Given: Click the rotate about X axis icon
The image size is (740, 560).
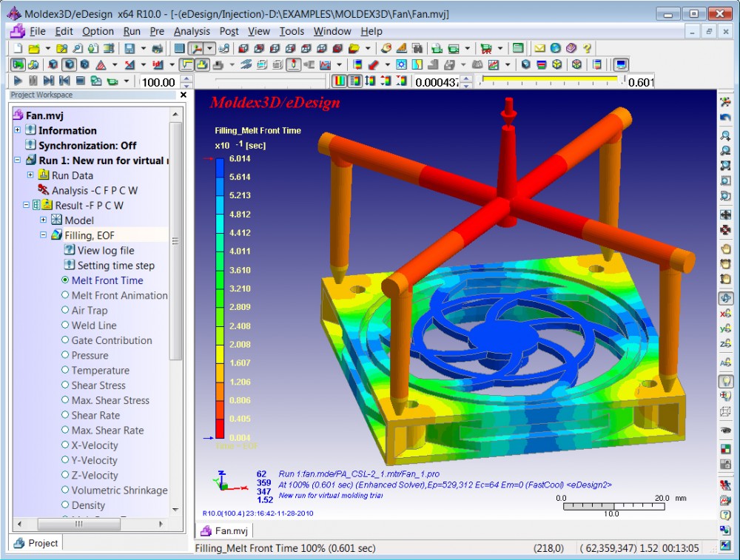Looking at the screenshot, I should pos(725,313).
